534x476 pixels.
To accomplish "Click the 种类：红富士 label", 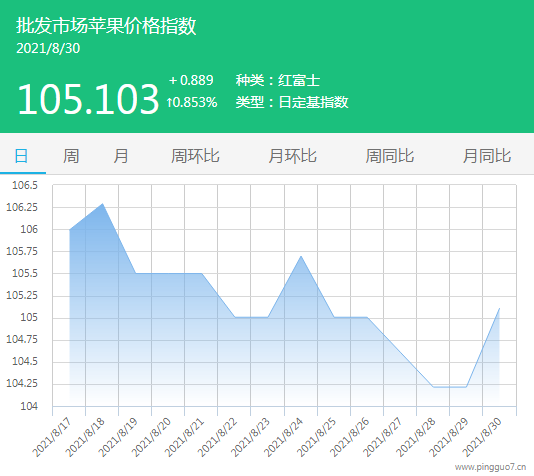I will [278, 80].
